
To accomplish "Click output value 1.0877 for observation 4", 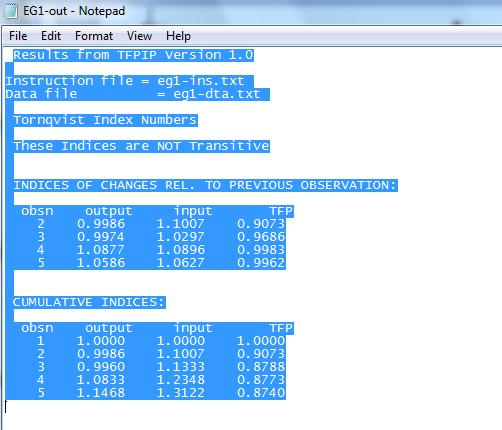I will click(101, 250).
